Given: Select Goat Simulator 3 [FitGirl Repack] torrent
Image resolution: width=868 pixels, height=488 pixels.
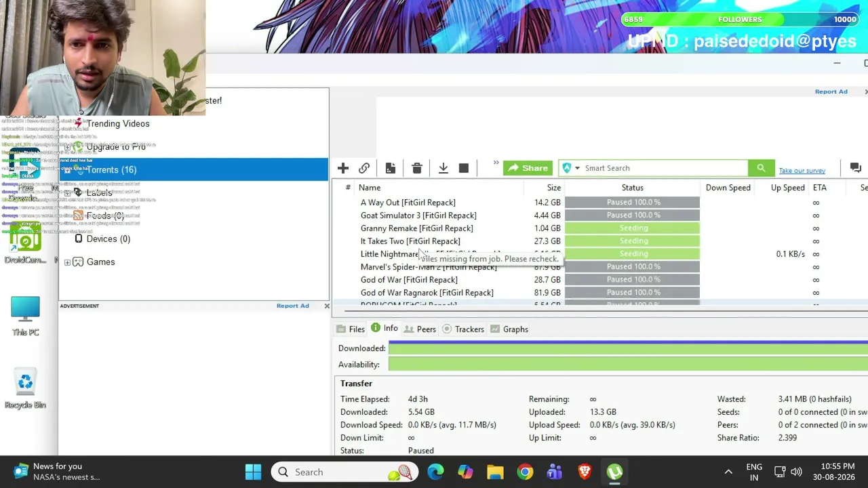Looking at the screenshot, I should coord(418,216).
